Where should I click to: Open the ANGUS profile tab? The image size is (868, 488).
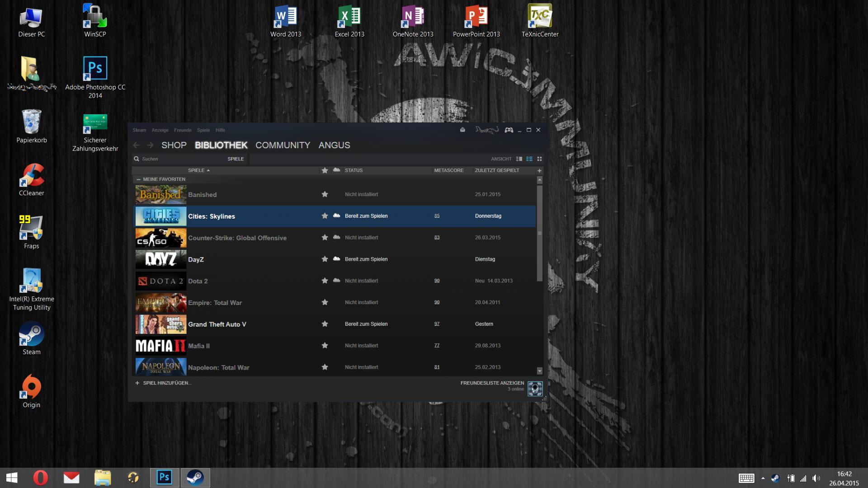(334, 145)
